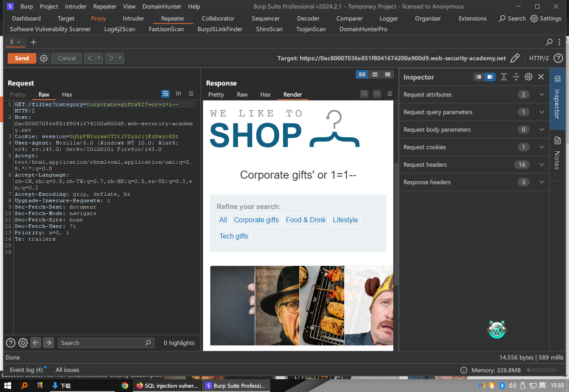This screenshot has width=569, height=392.
Task: Switch to side-by-side layout
Action: (362, 74)
